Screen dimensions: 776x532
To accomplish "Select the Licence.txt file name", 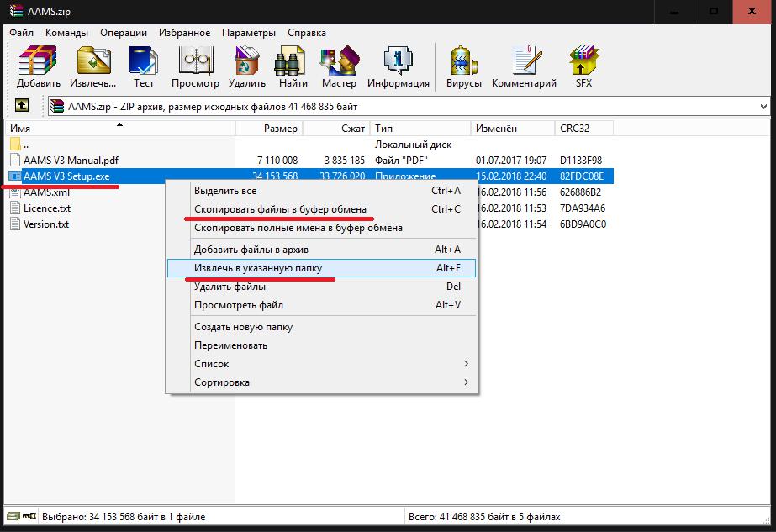I will (x=47, y=208).
